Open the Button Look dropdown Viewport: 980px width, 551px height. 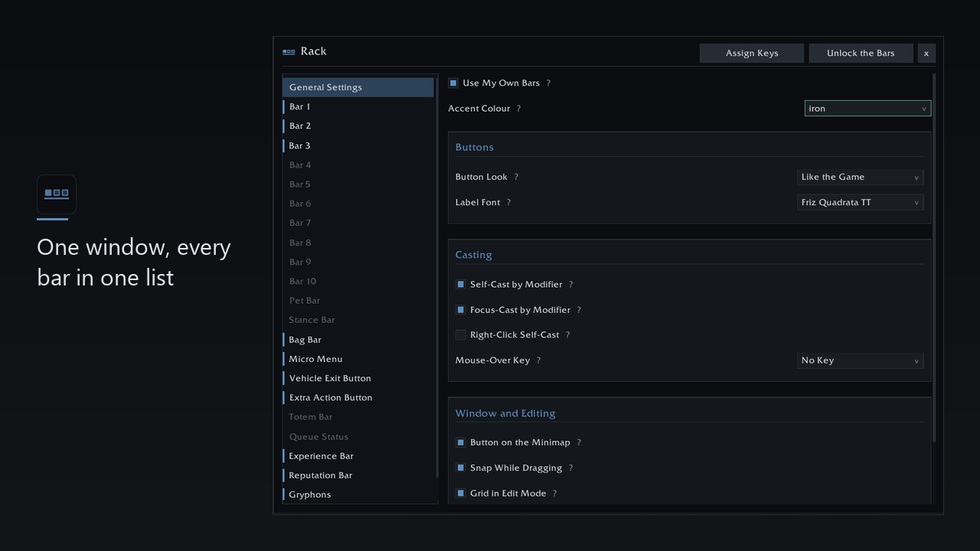point(860,177)
